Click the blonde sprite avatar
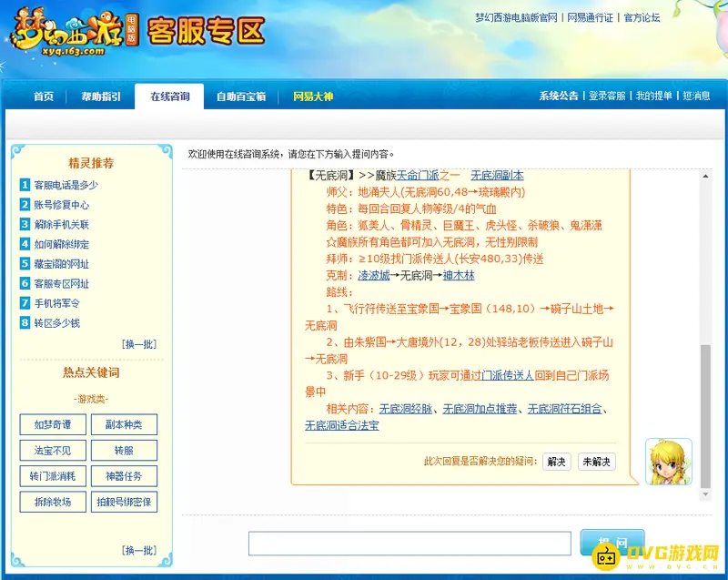The image size is (728, 580). (x=669, y=462)
